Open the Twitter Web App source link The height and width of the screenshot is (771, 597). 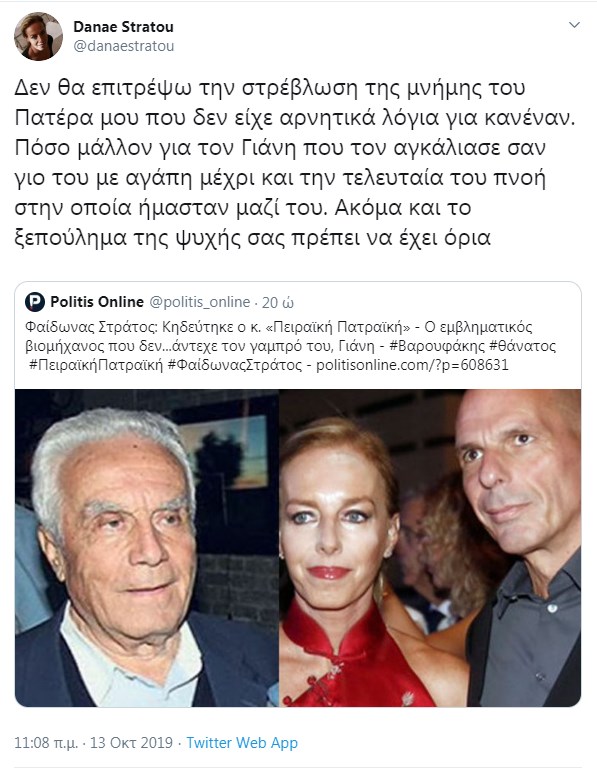(x=242, y=742)
